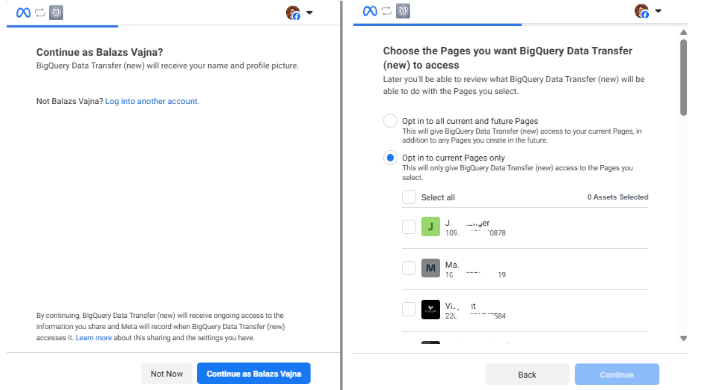Screen dimensions: 701x390
Task: Check the box for the gray M page
Action: point(409,268)
